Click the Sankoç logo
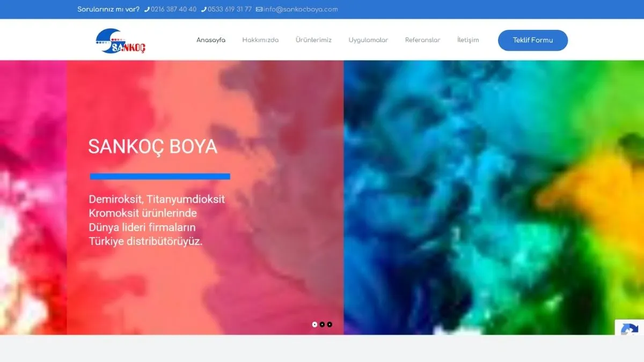The width and height of the screenshot is (644, 362). click(120, 40)
